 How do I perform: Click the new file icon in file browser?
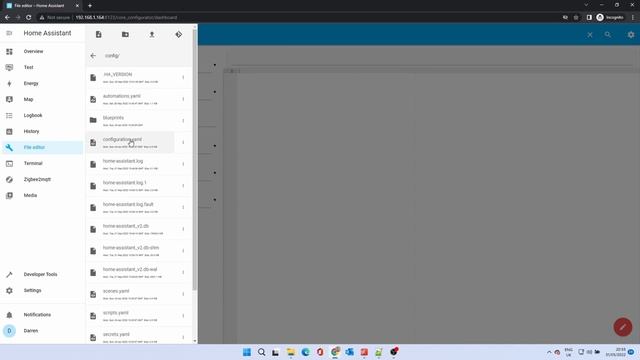(98, 35)
